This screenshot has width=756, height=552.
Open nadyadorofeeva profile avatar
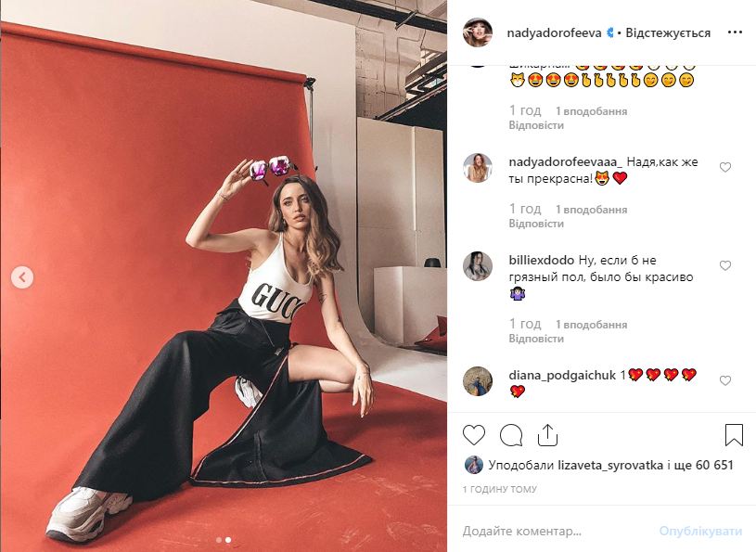point(478,32)
